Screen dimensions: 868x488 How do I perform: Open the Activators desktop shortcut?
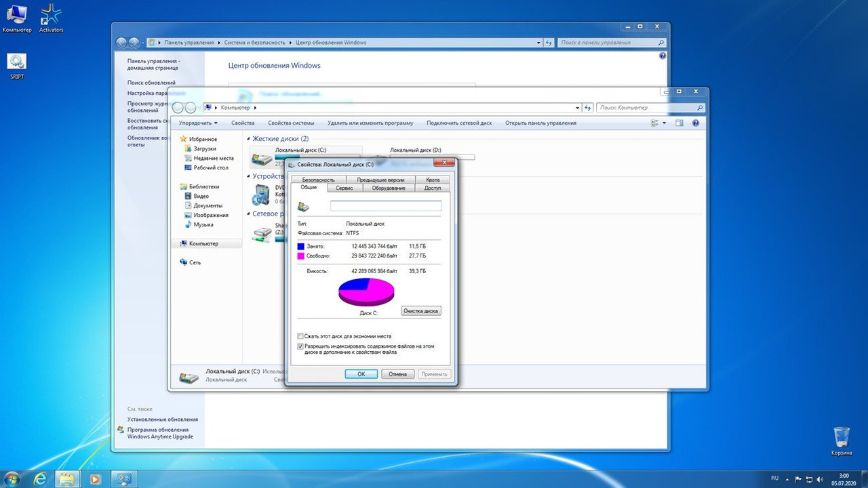(51, 18)
